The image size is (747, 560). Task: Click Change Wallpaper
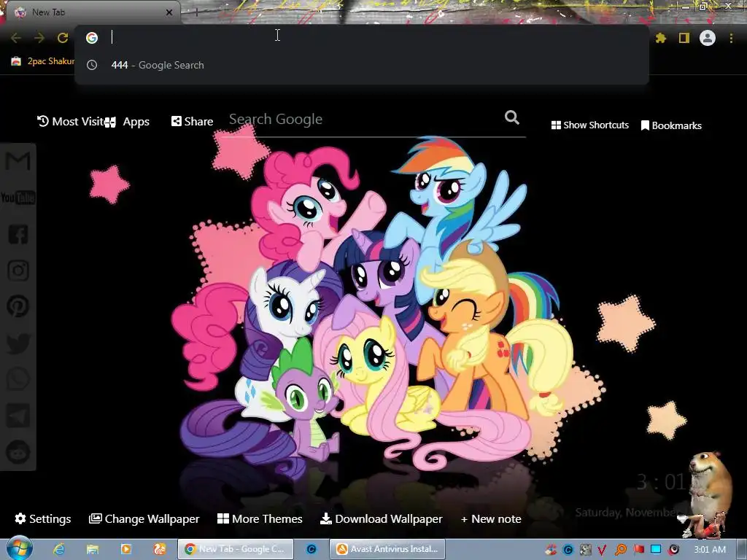click(x=144, y=518)
